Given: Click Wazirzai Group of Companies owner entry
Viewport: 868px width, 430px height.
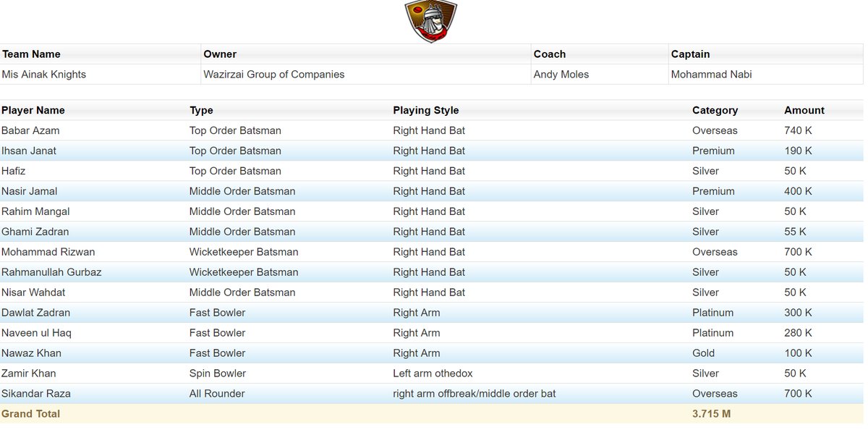Looking at the screenshot, I should 273,74.
